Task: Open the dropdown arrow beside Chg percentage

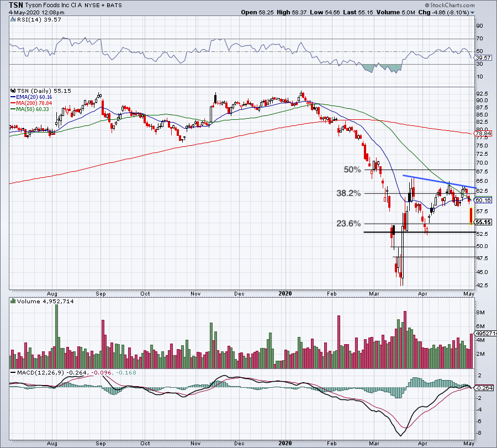Action: tap(473, 13)
